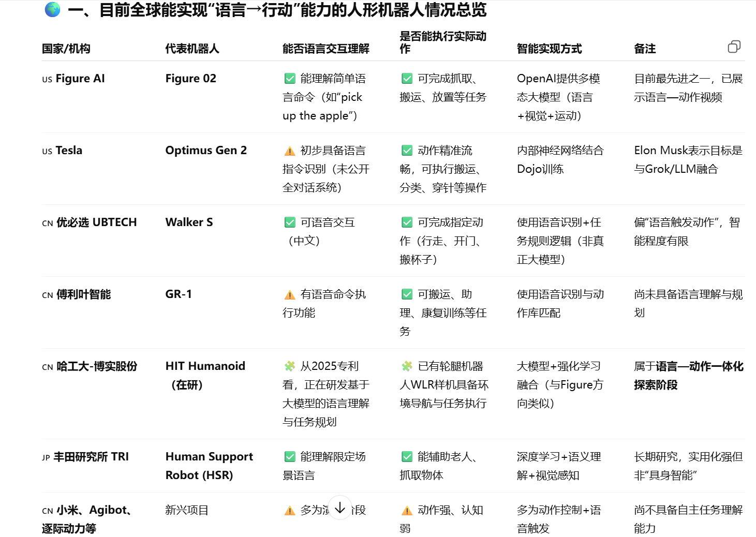The image size is (756, 537).
Task: Click the 国家/机构 column header
Action: point(66,49)
